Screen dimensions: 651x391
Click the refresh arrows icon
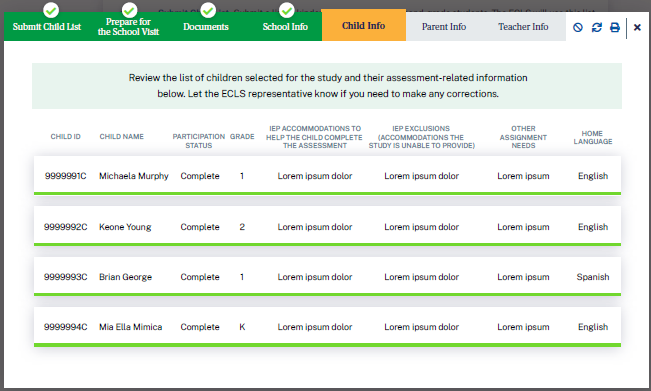point(597,27)
